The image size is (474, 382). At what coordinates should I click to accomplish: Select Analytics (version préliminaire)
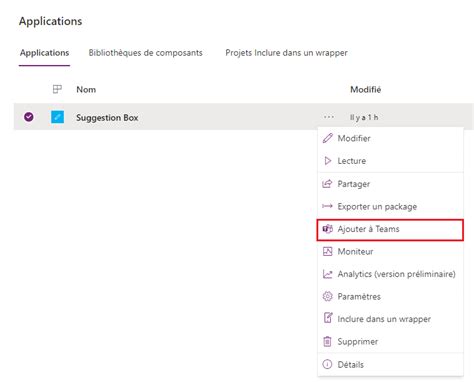coord(390,274)
